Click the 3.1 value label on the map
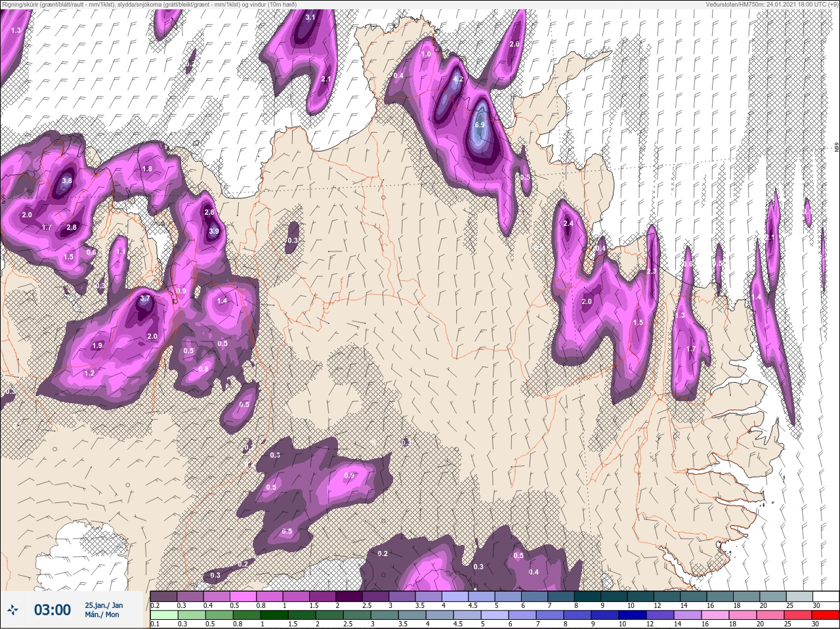840x629 pixels. pyautogui.click(x=310, y=17)
